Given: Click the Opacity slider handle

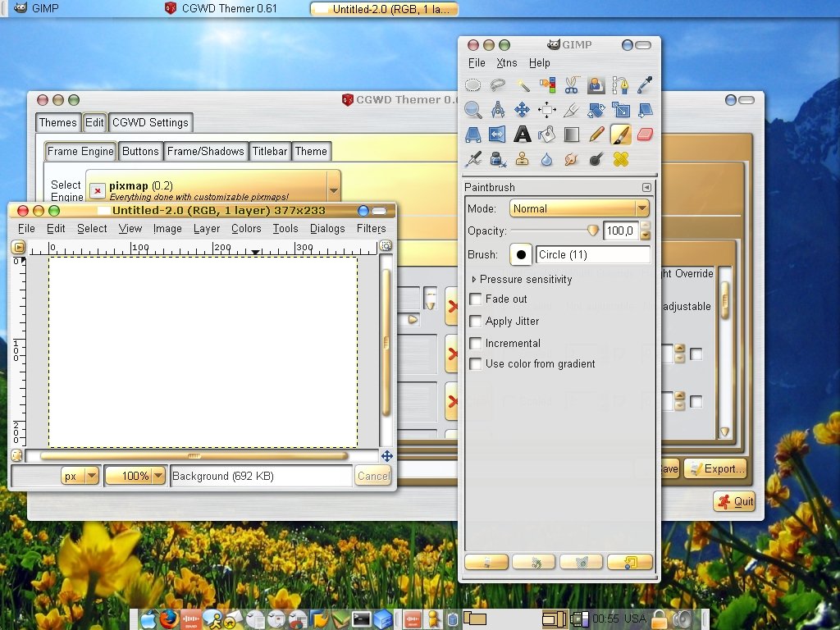Looking at the screenshot, I should click(x=592, y=231).
